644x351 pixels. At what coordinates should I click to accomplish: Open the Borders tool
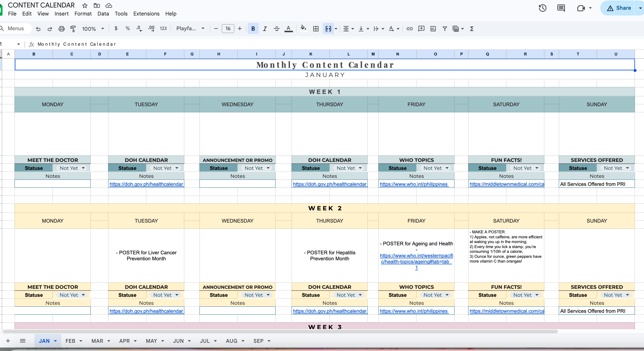click(316, 29)
